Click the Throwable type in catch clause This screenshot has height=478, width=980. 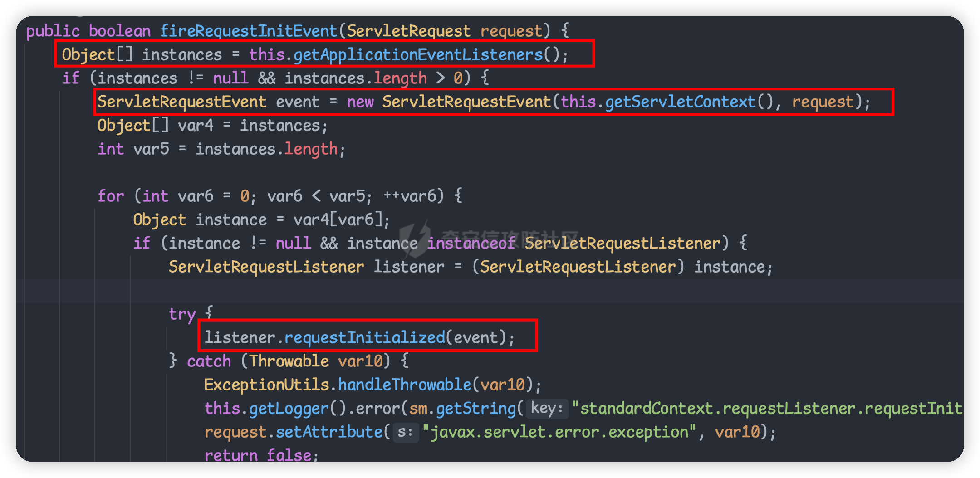[289, 361]
